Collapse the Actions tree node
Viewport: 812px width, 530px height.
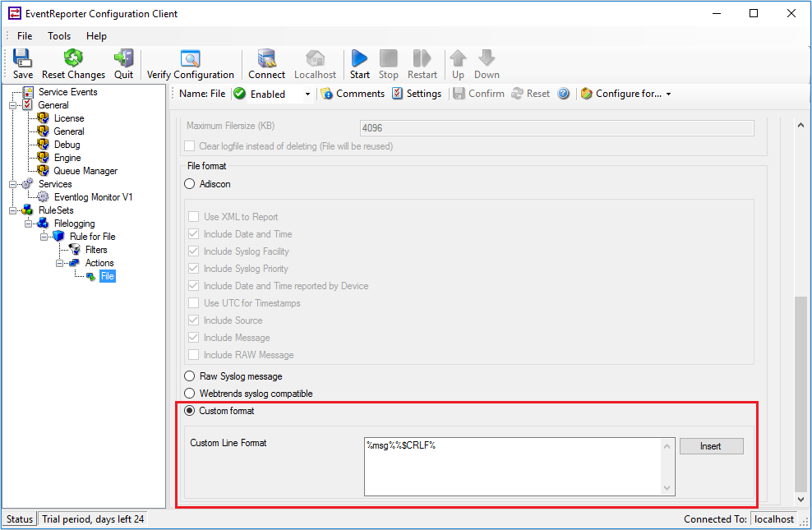click(x=59, y=263)
